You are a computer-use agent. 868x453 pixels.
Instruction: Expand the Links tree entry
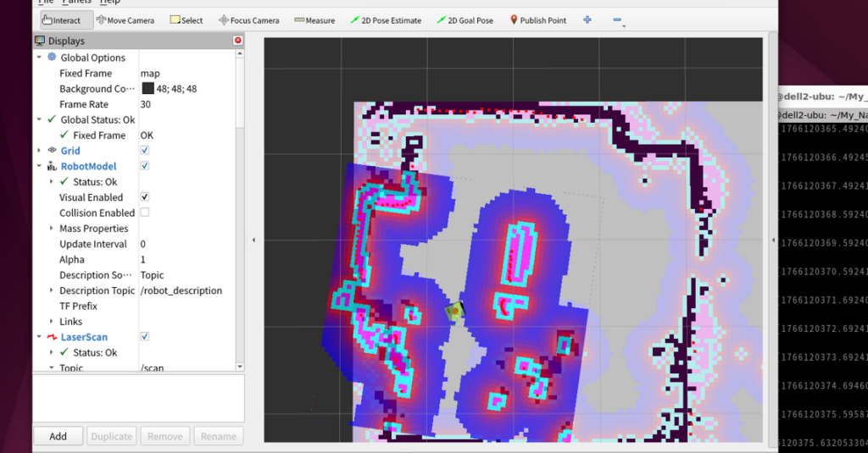pos(51,322)
